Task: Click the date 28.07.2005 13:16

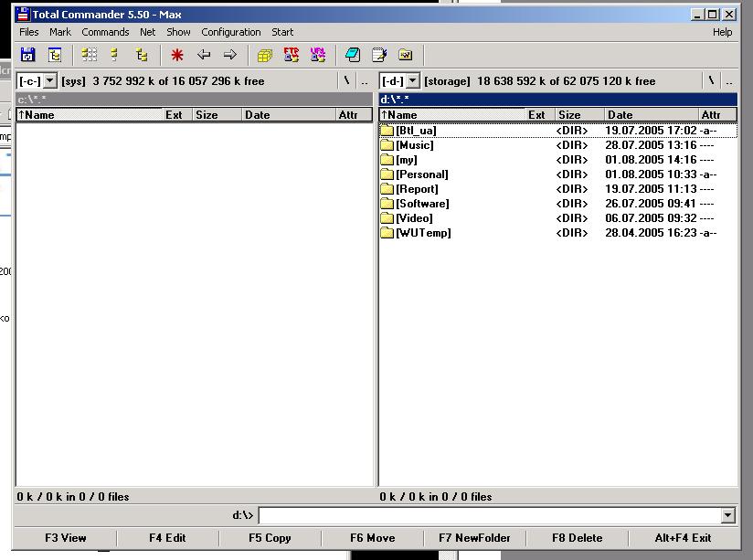Action: click(651, 145)
